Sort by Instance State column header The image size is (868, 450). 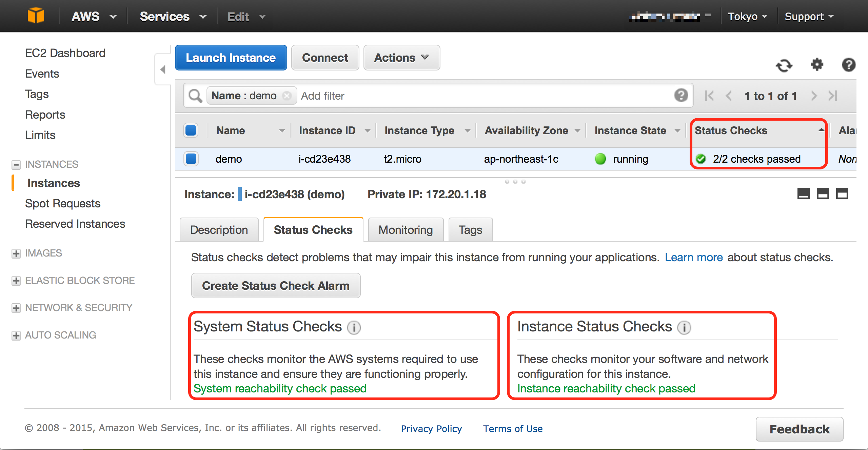point(636,130)
